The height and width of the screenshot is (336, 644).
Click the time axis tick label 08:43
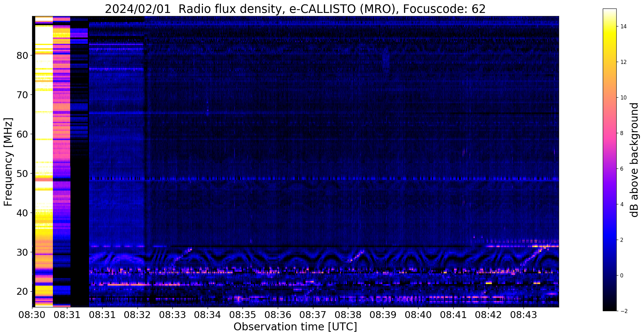click(524, 315)
